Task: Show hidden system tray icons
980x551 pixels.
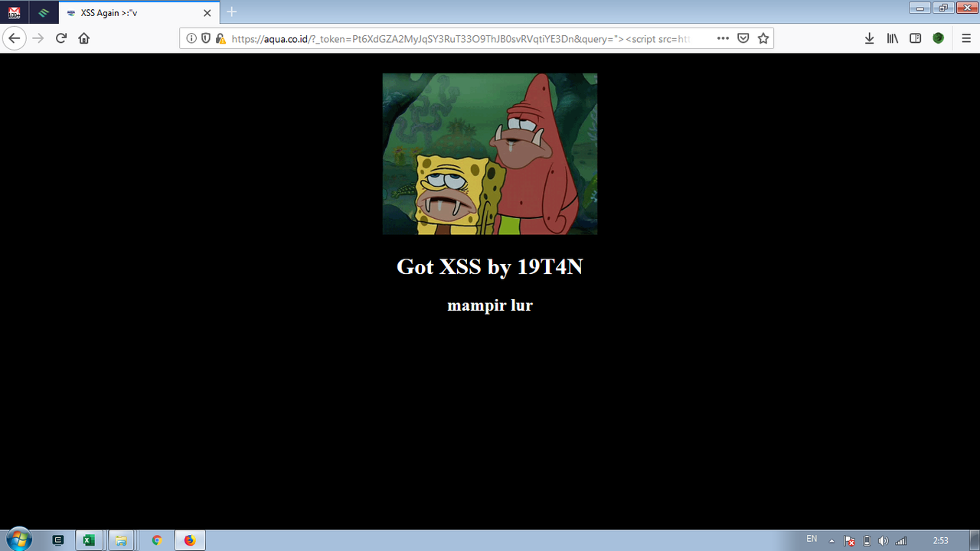Action: tap(831, 541)
